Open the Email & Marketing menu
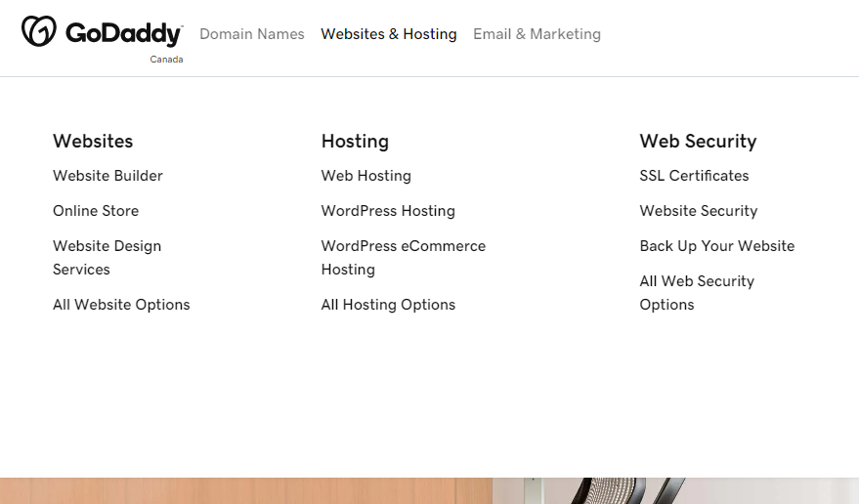The width and height of the screenshot is (859, 504). pos(537,34)
